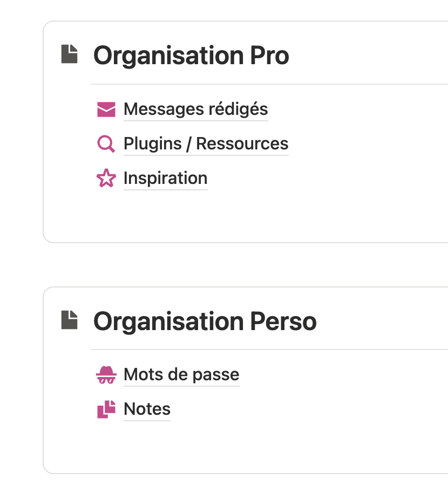Open the Messages rédigés page
Image resolution: width=448 pixels, height=493 pixels.
(x=195, y=109)
